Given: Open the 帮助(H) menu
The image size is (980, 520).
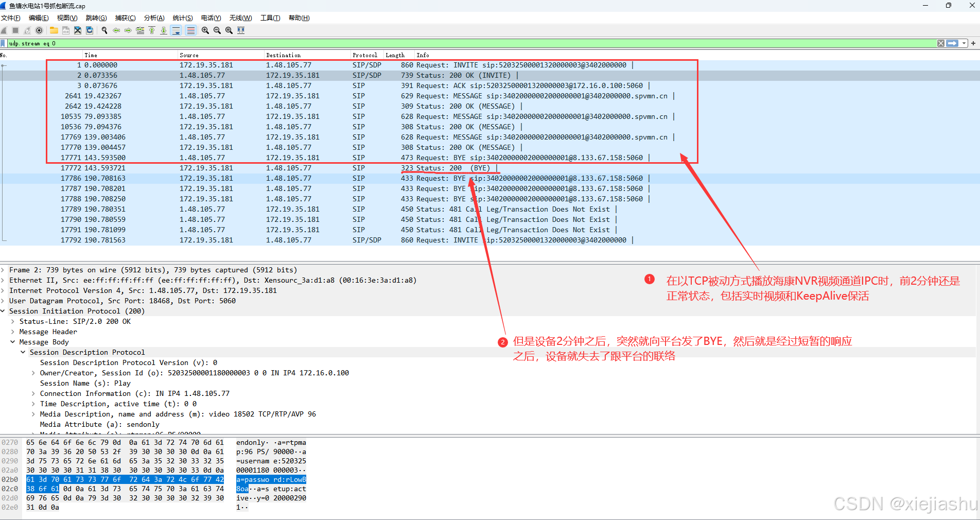Looking at the screenshot, I should click(299, 18).
